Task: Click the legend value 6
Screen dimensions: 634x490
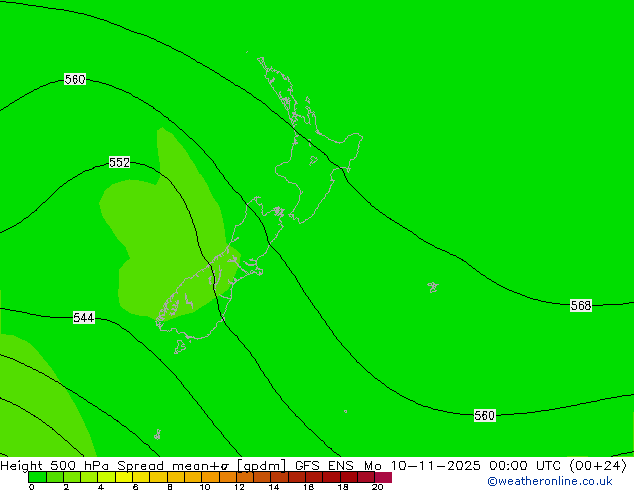Action: pyautogui.click(x=135, y=487)
